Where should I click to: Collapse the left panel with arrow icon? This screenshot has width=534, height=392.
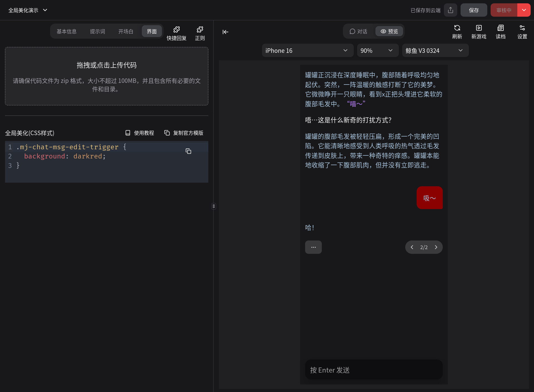[225, 32]
